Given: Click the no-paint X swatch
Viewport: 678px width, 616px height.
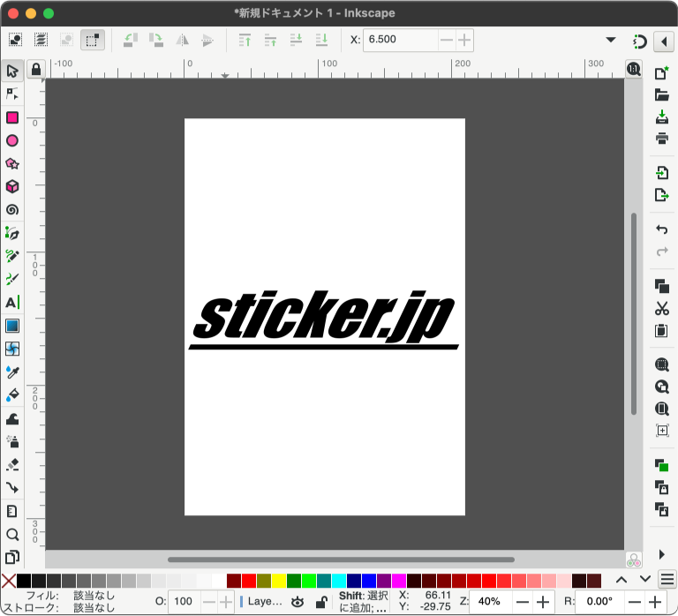Looking at the screenshot, I should click(9, 581).
